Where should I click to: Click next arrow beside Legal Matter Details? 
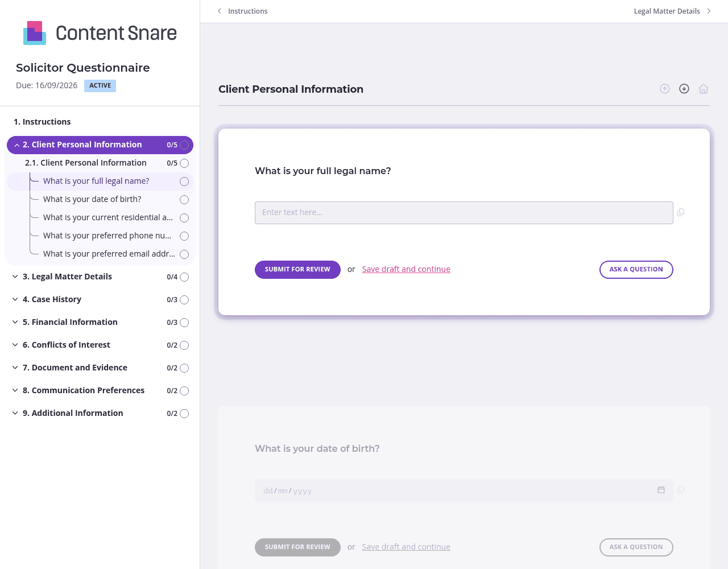tap(709, 11)
